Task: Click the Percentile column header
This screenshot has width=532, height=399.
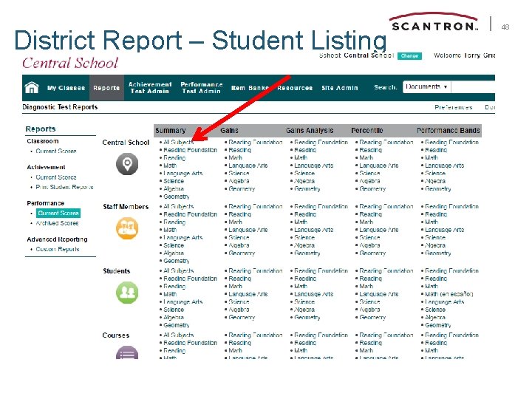Action: pyautogui.click(x=367, y=130)
